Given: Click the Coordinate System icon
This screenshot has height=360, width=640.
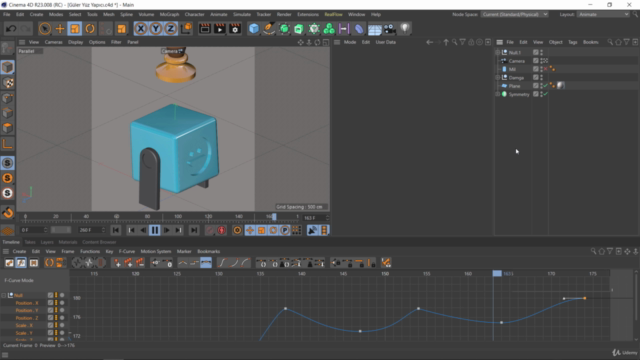Looking at the screenshot, I should coord(186,29).
